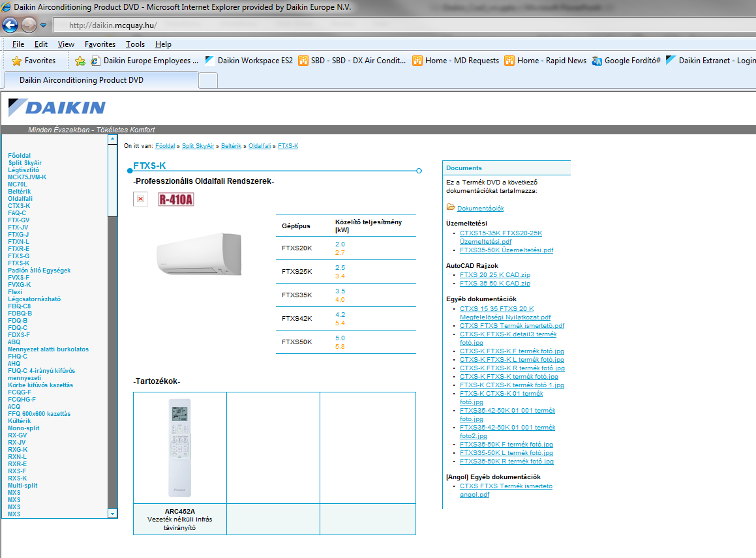The image size is (756, 558).
Task: Select FTXG-J in sidebar
Action: coord(18,235)
